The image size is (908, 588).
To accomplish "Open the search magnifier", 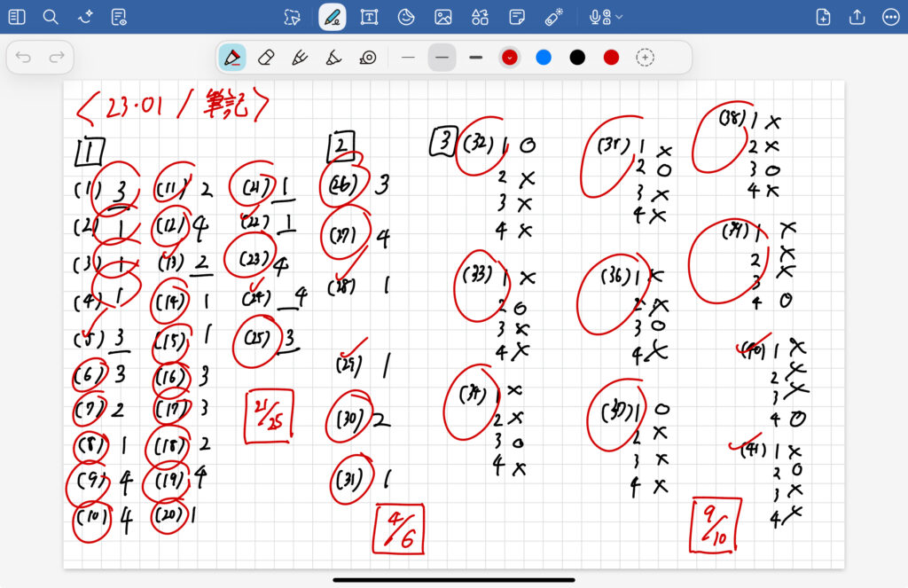I will click(51, 17).
